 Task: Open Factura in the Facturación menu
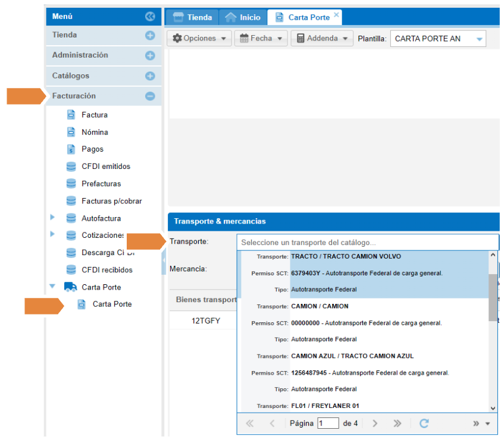pos(94,115)
